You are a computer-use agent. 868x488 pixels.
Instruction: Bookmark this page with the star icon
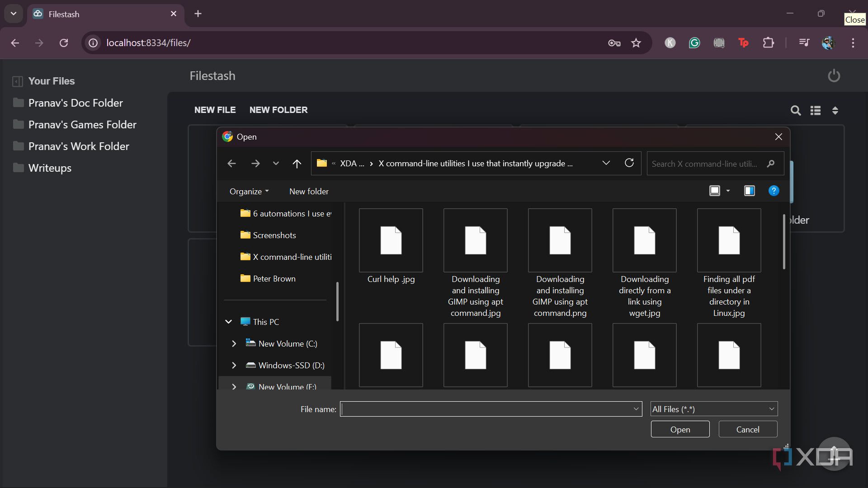(636, 43)
